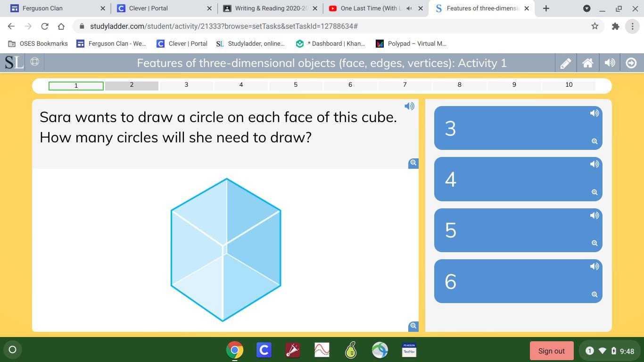
Task: Play audio for answer 5
Action: pyautogui.click(x=594, y=215)
